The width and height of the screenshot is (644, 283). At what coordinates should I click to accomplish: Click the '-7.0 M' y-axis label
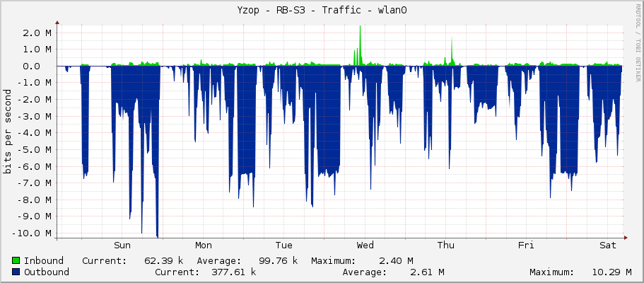point(35,183)
